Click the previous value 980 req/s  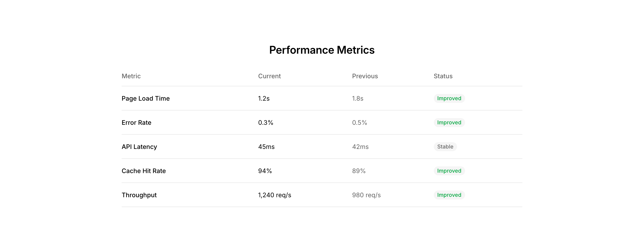pyautogui.click(x=366, y=195)
